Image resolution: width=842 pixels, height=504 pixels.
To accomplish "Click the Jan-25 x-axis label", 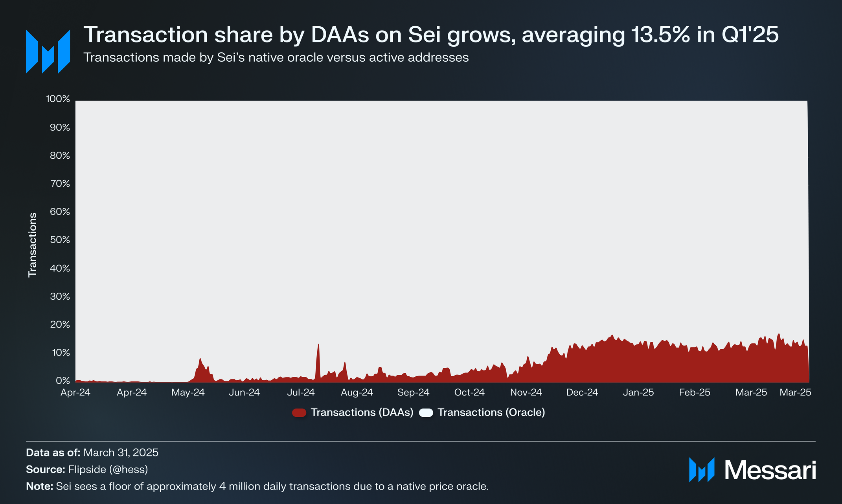I will coord(638,392).
